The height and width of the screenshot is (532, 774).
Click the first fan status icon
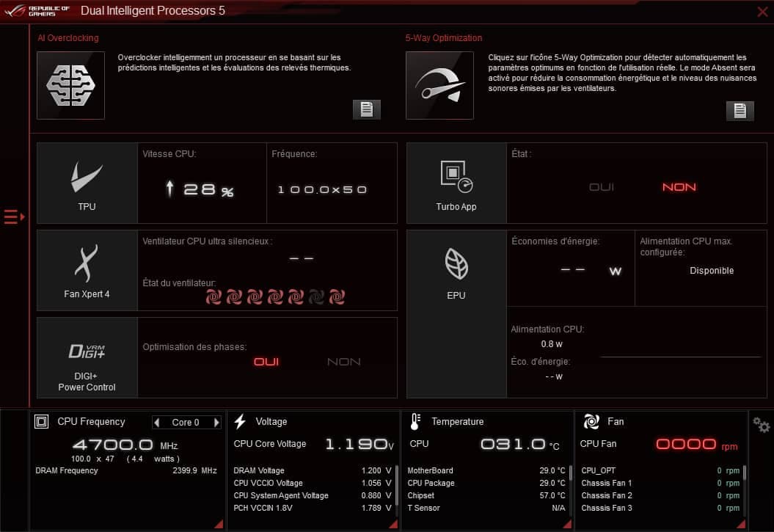point(213,297)
